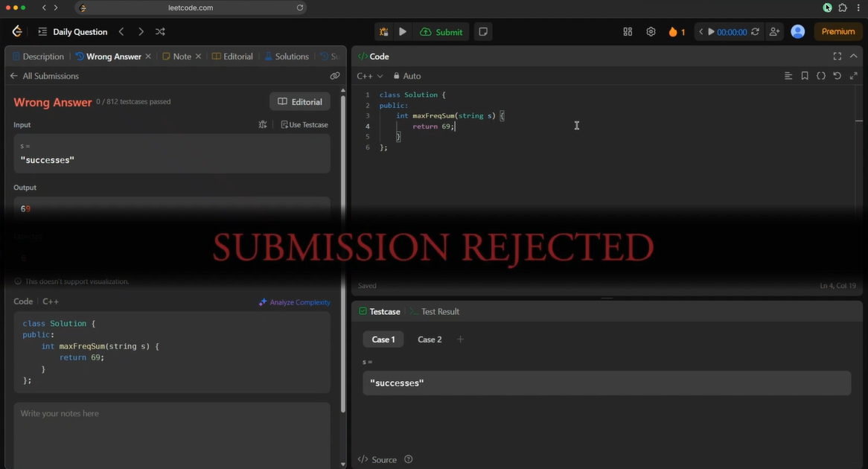Toggle the Auto lock setting in editor
The width and height of the screenshot is (868, 469).
click(x=407, y=76)
